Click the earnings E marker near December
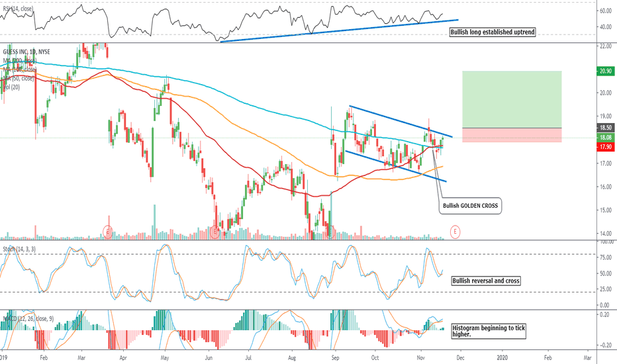617x364 pixels. (455, 232)
